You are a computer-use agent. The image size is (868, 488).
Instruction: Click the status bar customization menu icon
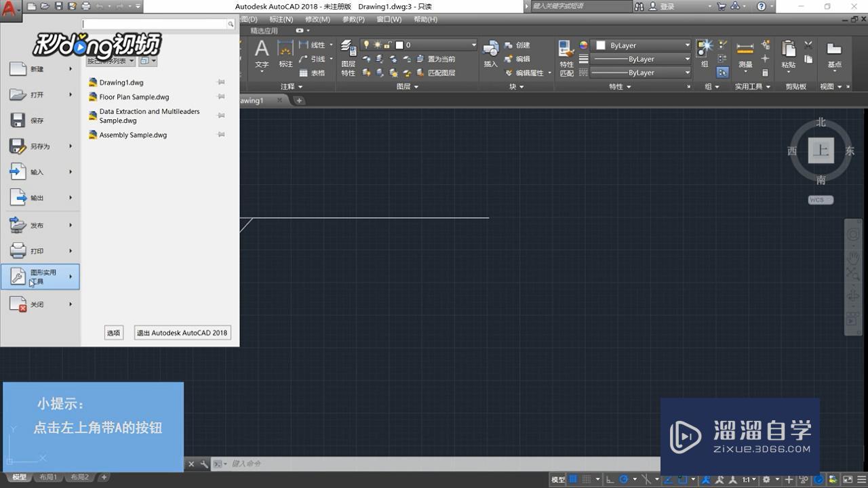tap(861, 479)
